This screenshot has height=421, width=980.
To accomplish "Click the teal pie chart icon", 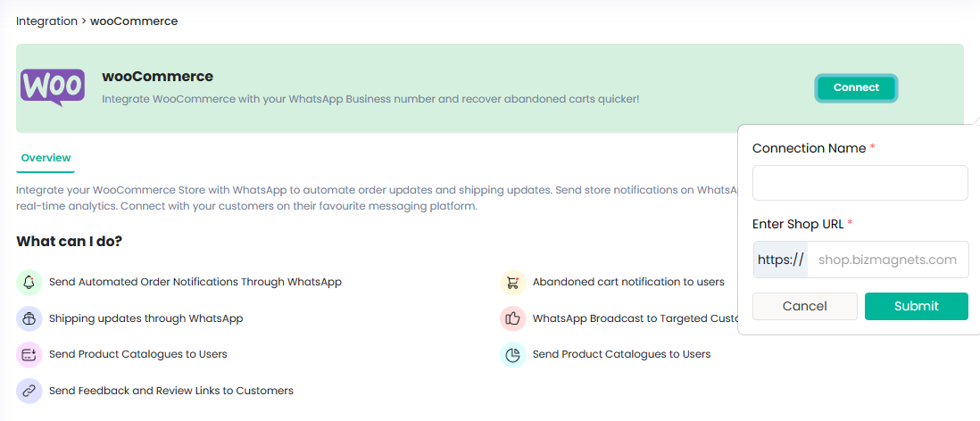I will coord(512,354).
